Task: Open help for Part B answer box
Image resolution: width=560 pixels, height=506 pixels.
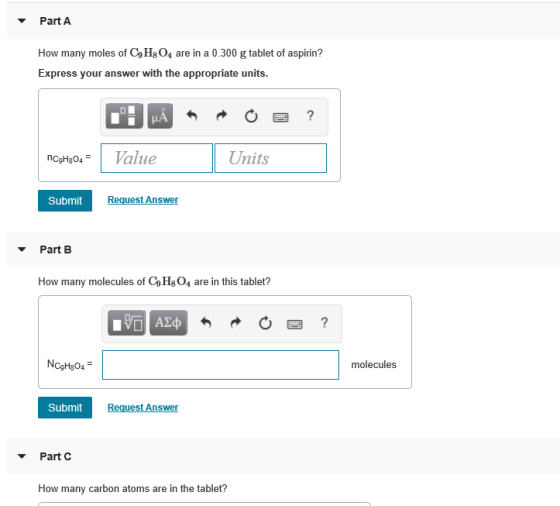Action: click(x=324, y=323)
